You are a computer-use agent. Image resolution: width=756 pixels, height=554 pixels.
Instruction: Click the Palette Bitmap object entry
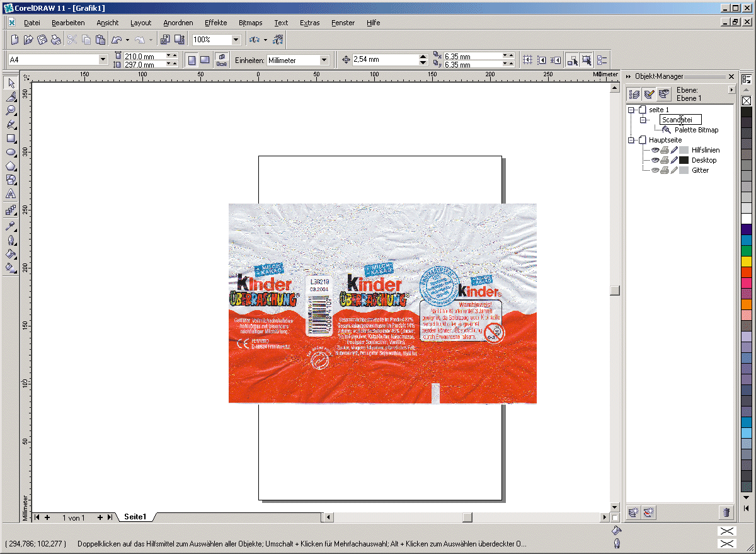(696, 130)
